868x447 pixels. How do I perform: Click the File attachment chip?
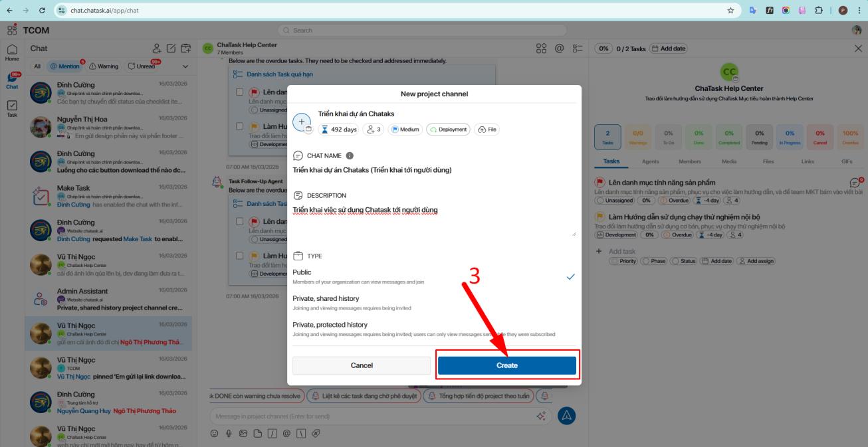click(487, 130)
